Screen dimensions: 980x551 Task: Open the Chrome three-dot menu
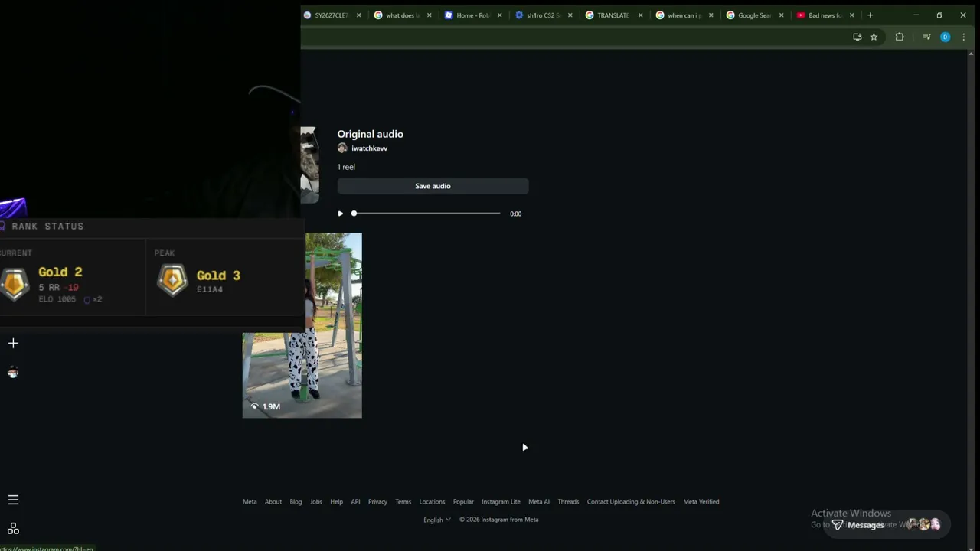pyautogui.click(x=963, y=37)
